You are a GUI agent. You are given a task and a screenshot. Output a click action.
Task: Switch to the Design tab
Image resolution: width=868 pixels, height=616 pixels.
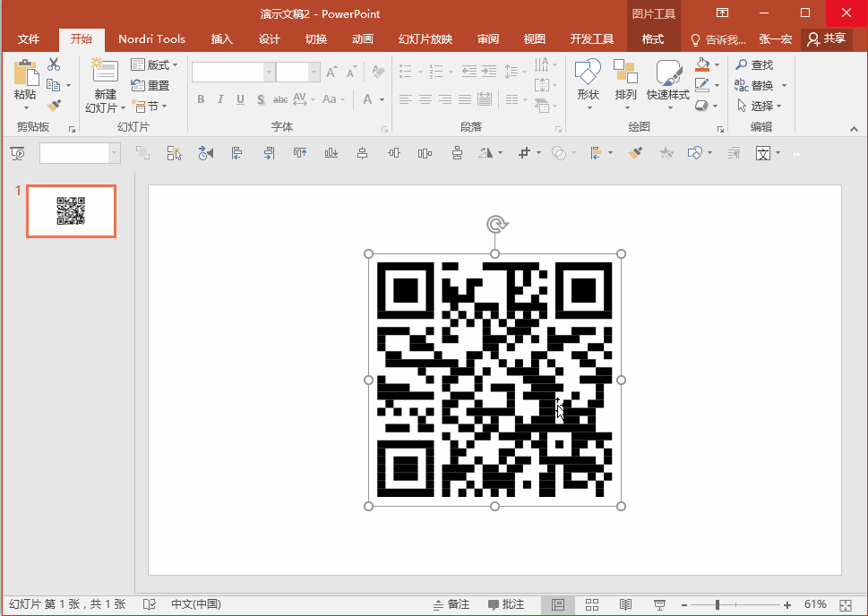(x=269, y=38)
